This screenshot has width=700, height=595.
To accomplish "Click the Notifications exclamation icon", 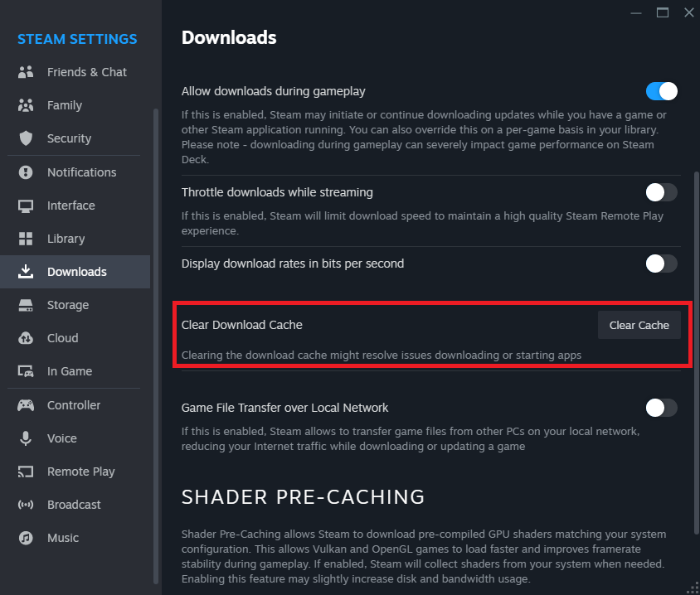I will (x=26, y=172).
